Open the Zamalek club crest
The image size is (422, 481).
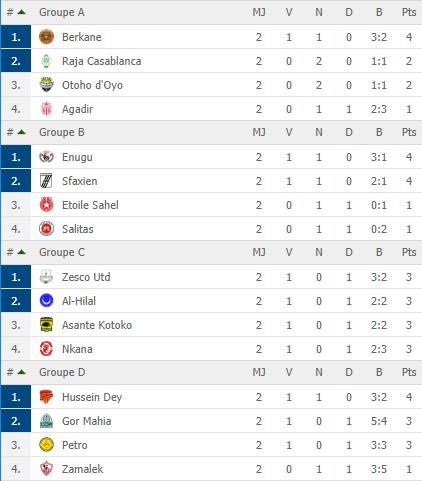46,469
